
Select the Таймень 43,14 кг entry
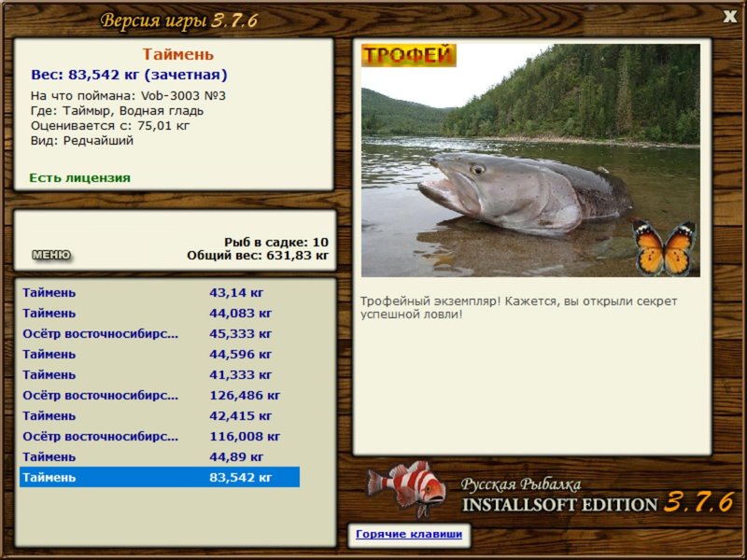tap(160, 292)
